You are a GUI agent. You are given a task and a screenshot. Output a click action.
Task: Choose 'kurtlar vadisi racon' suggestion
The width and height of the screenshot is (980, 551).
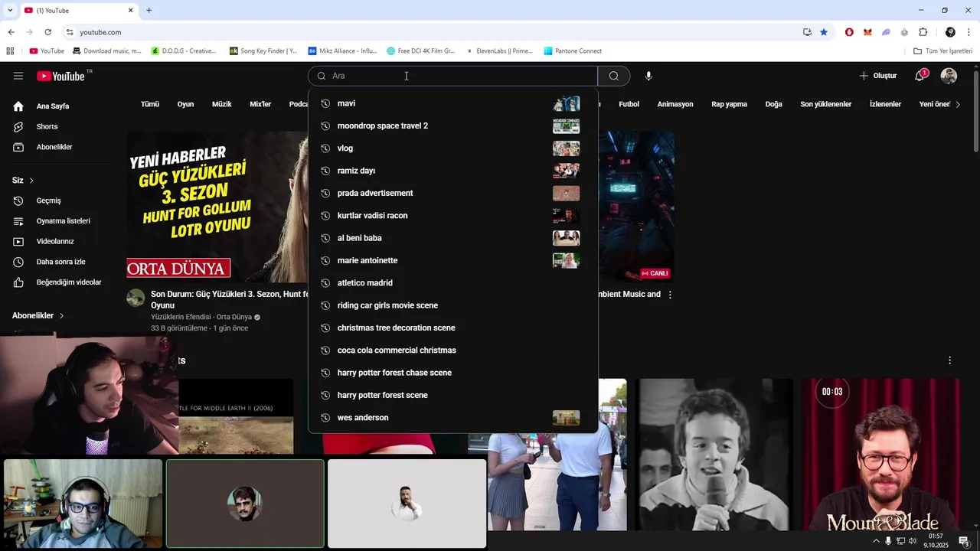(x=452, y=216)
